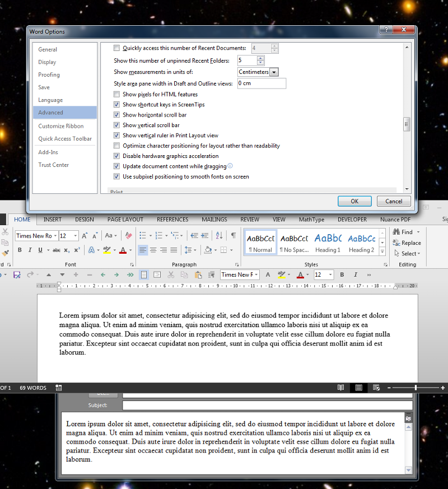
Task: Enable Optimize character positioning for layout
Action: click(x=116, y=145)
